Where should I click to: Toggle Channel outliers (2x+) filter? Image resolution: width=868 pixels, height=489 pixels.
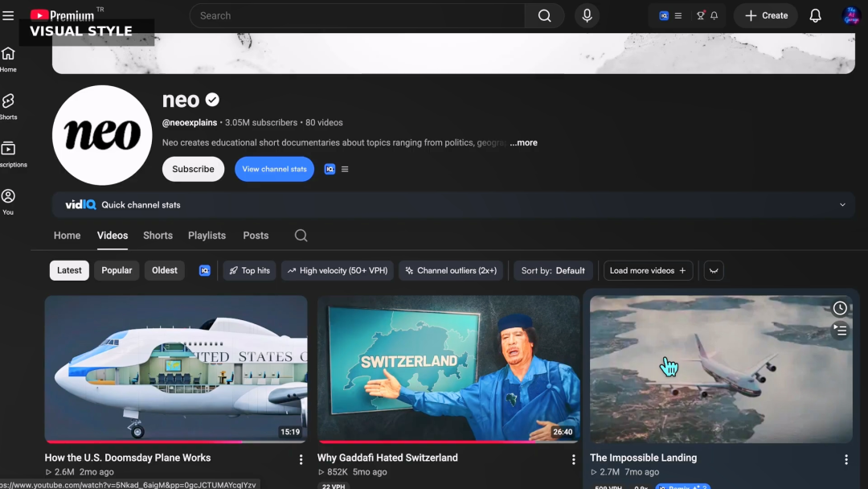point(451,271)
